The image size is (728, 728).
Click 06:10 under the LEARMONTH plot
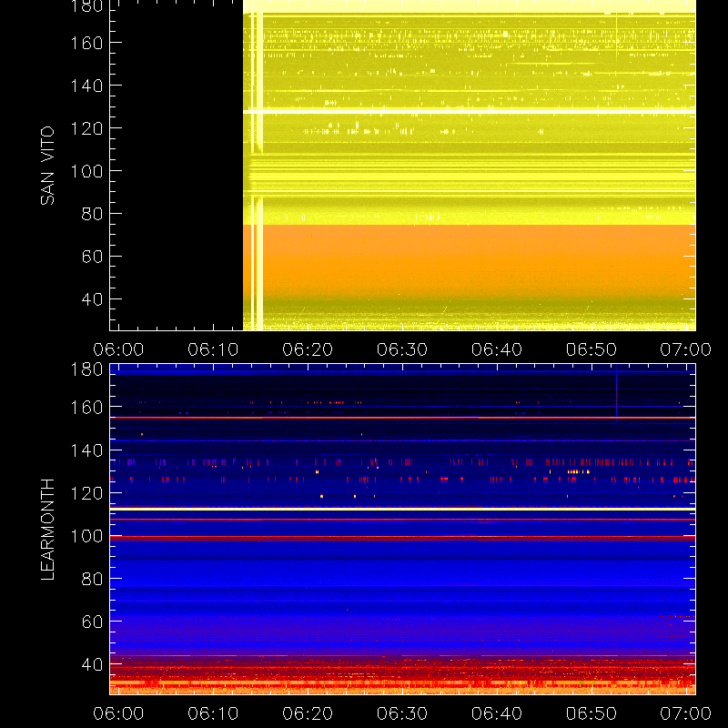[213, 713]
